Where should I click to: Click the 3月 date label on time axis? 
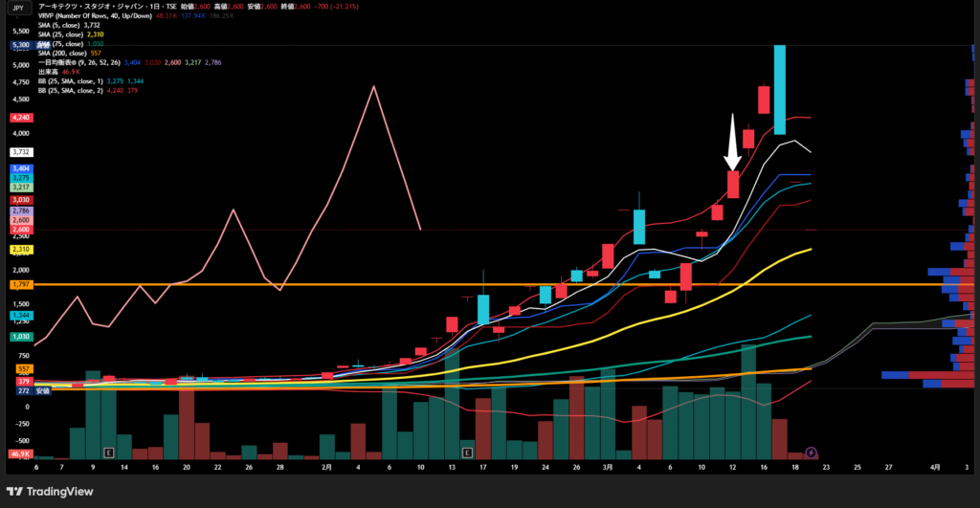click(609, 468)
